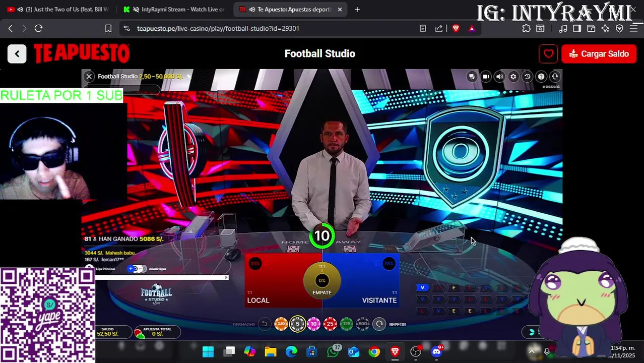Viewport: 644px width, 363px height.
Task: Click the Brave Rewards triangle icon
Action: [x=472, y=29]
